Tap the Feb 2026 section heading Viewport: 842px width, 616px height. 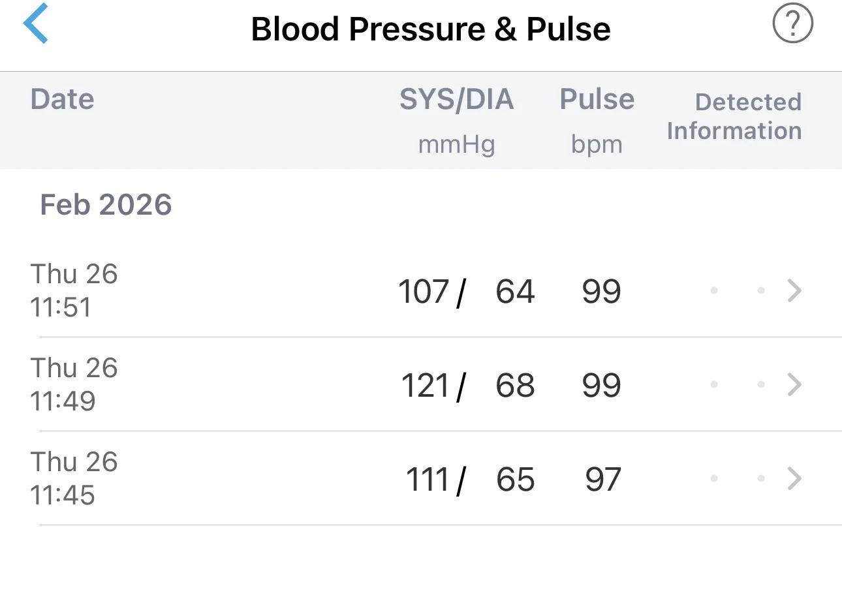(x=106, y=205)
